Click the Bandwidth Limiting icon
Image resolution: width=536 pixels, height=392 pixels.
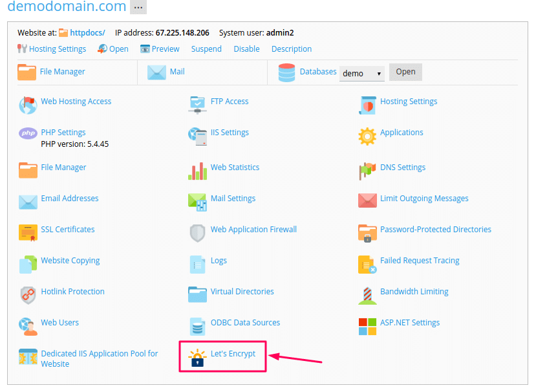click(367, 296)
